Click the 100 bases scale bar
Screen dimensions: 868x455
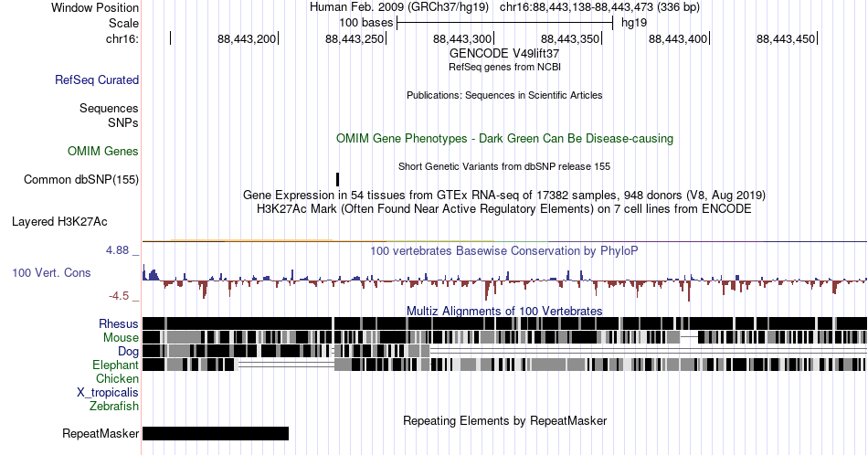pos(505,23)
